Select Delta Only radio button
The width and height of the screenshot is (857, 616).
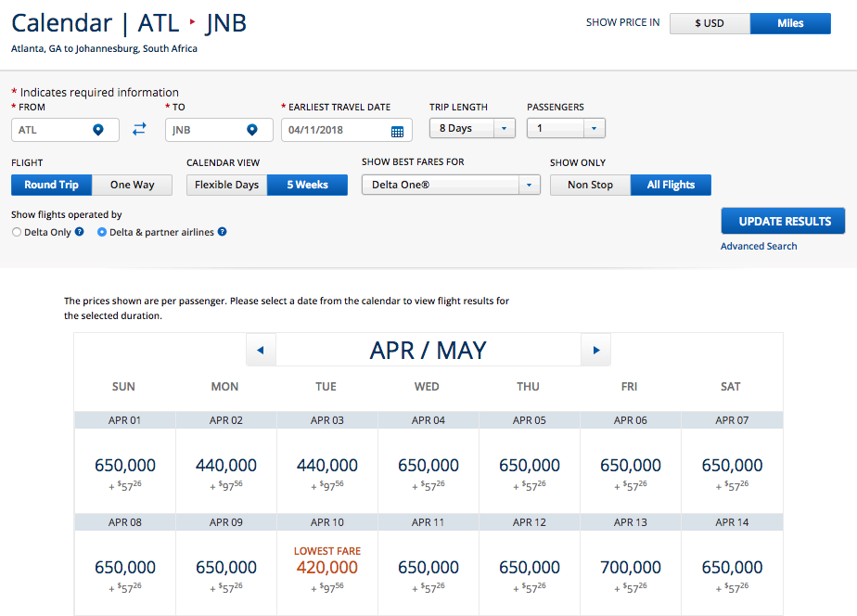pos(17,232)
